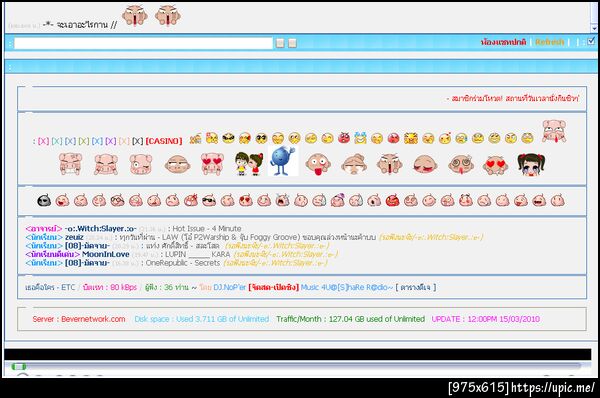This screenshot has width=600, height=398.
Task: Insert the all-red angry onion-head emoticon
Action: [392, 200]
